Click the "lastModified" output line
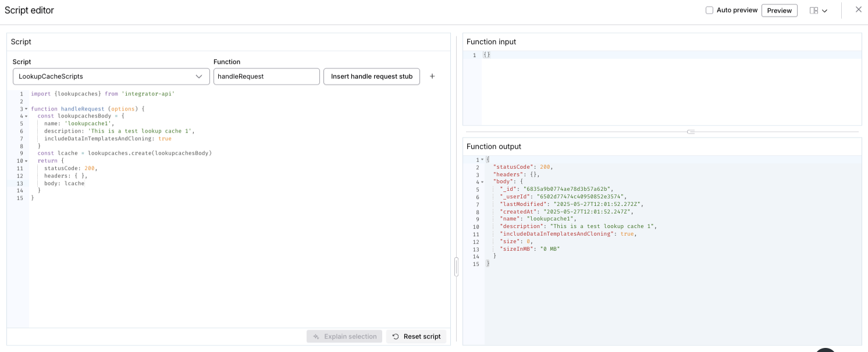The image size is (868, 352). click(571, 204)
